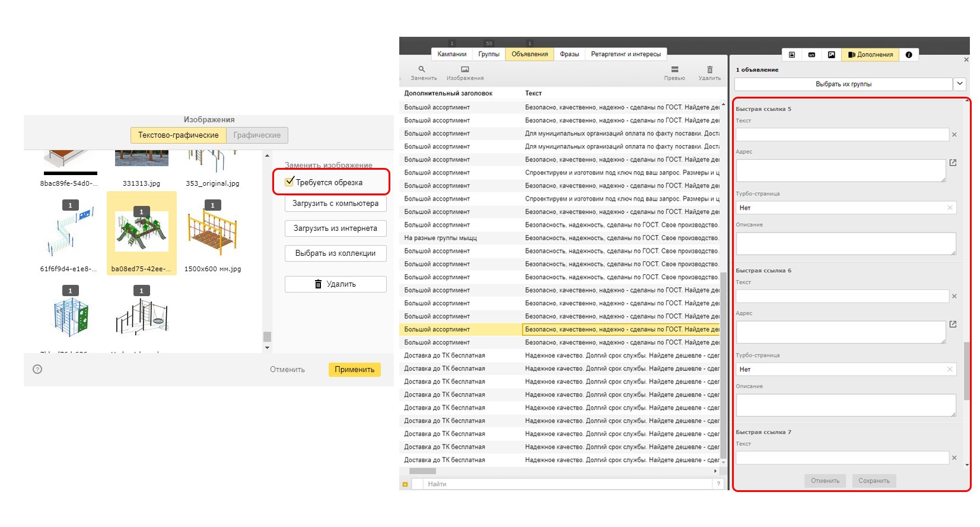
Task: Switch to the Фразы tab
Action: (569, 54)
